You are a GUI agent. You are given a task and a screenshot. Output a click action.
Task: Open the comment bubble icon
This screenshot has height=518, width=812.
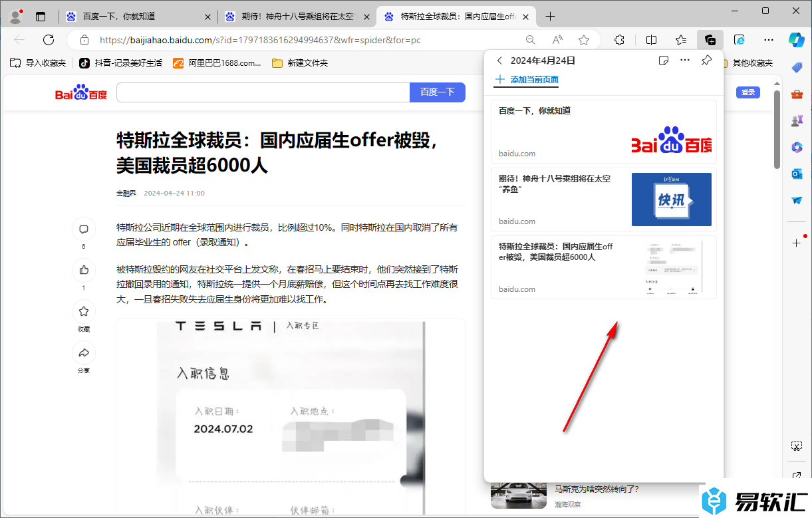[84, 229]
